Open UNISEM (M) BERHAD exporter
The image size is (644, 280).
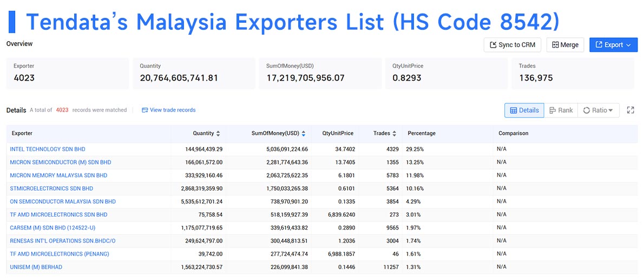[x=36, y=267]
